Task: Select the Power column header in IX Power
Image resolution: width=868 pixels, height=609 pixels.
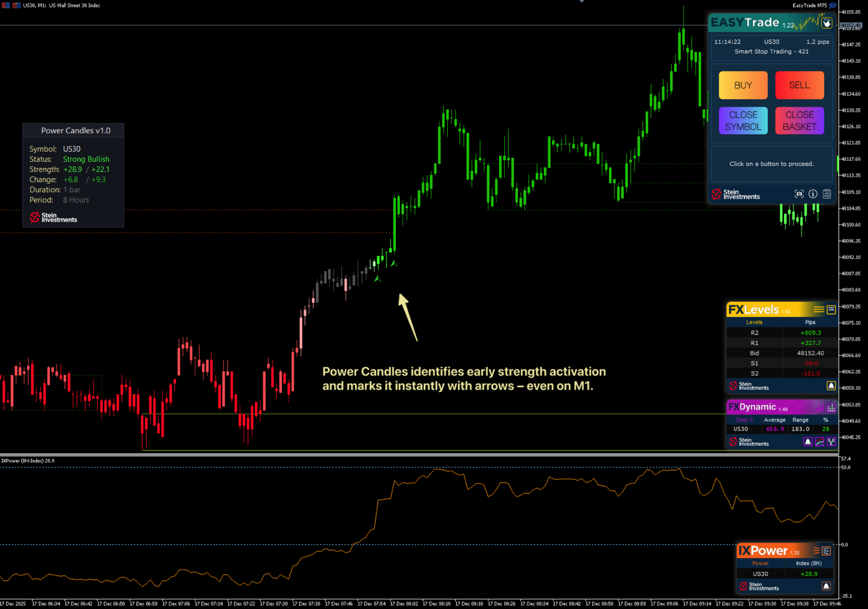Action: (x=760, y=563)
